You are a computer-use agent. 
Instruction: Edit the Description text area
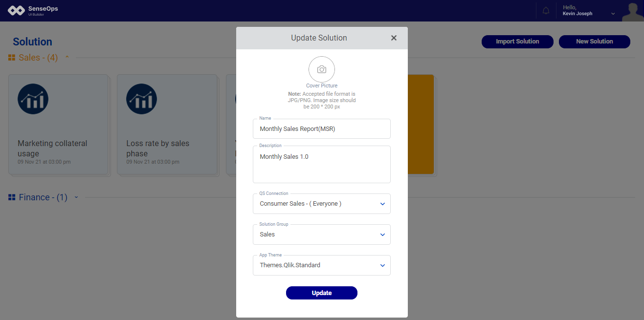click(x=322, y=164)
